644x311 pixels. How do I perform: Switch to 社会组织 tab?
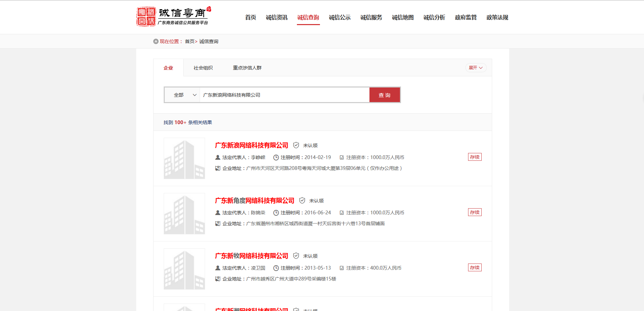[203, 68]
